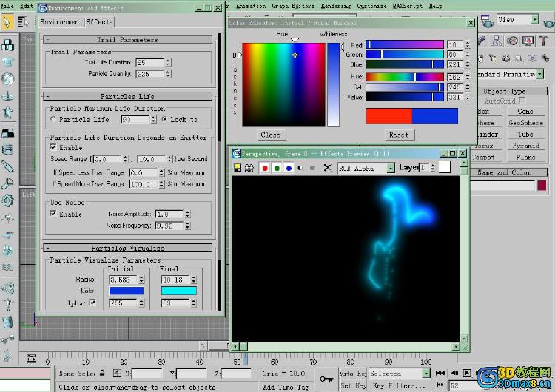Open the Display command panel tab
This screenshot has width=555, height=392.
tap(528, 41)
